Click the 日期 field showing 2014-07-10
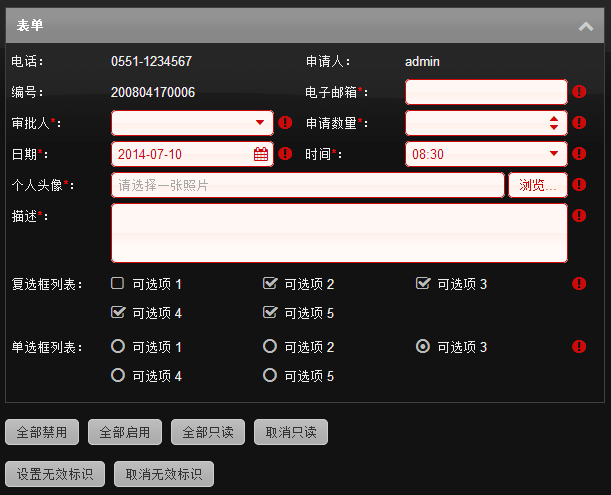 [x=192, y=154]
